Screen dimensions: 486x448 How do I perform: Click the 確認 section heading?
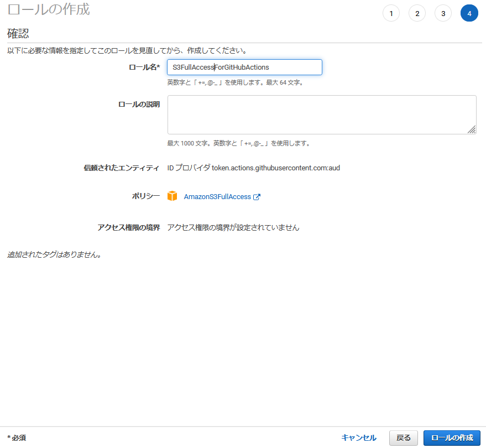(18, 34)
